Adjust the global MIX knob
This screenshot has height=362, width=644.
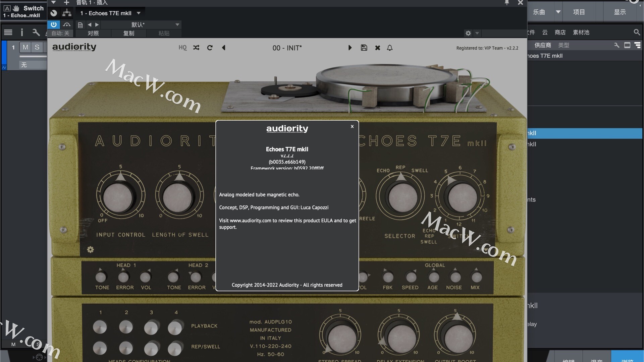[476, 277]
